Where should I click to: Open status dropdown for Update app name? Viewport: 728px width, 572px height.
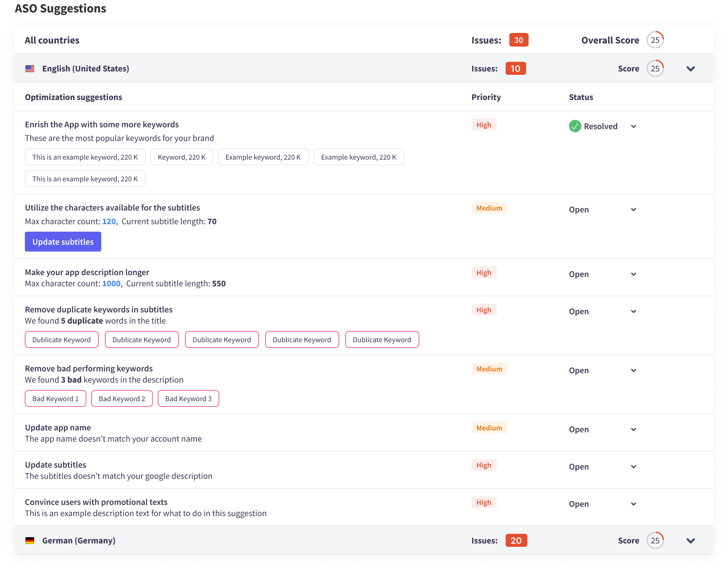[633, 429]
